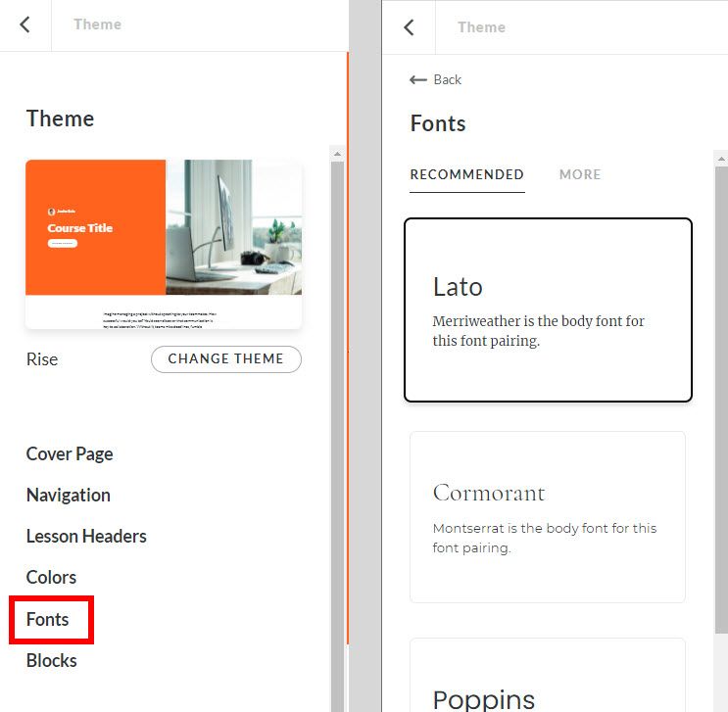
Task: Open the Blocks theme settings
Action: (52, 660)
